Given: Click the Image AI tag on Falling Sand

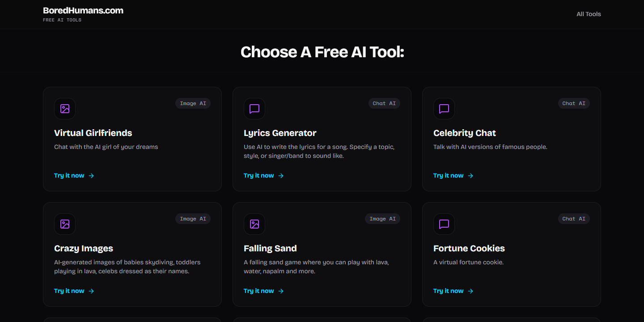Looking at the screenshot, I should pyautogui.click(x=382, y=219).
